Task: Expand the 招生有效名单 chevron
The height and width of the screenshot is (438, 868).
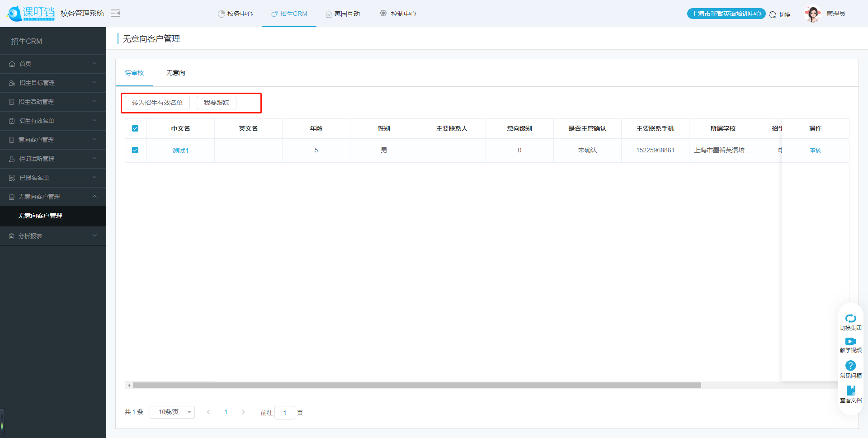Action: pos(94,120)
